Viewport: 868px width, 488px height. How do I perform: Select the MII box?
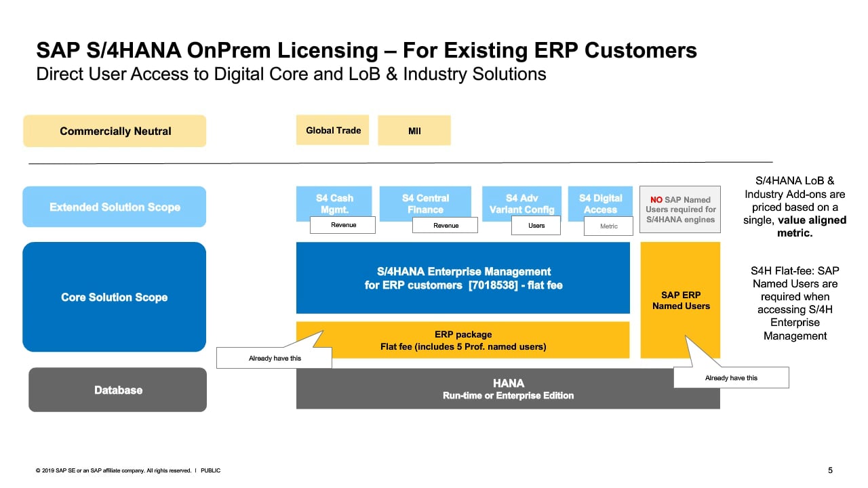click(414, 131)
